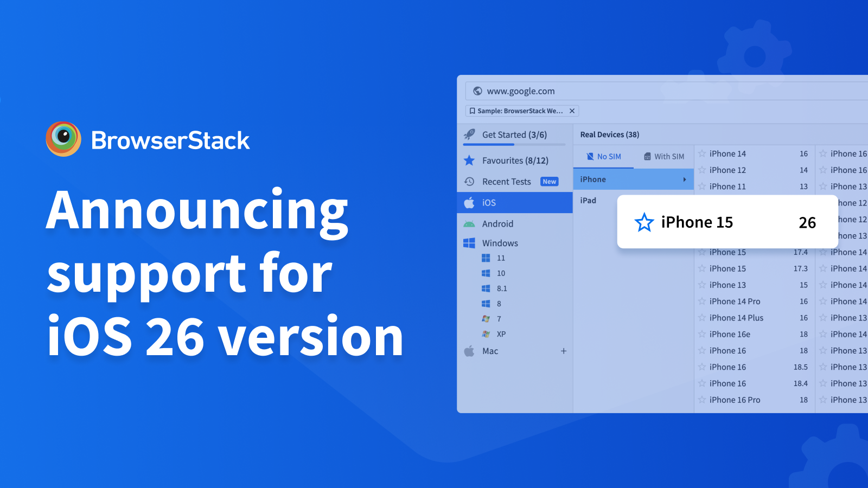This screenshot has height=488, width=868.
Task: Click the No SIM crossed card icon
Action: (x=590, y=156)
